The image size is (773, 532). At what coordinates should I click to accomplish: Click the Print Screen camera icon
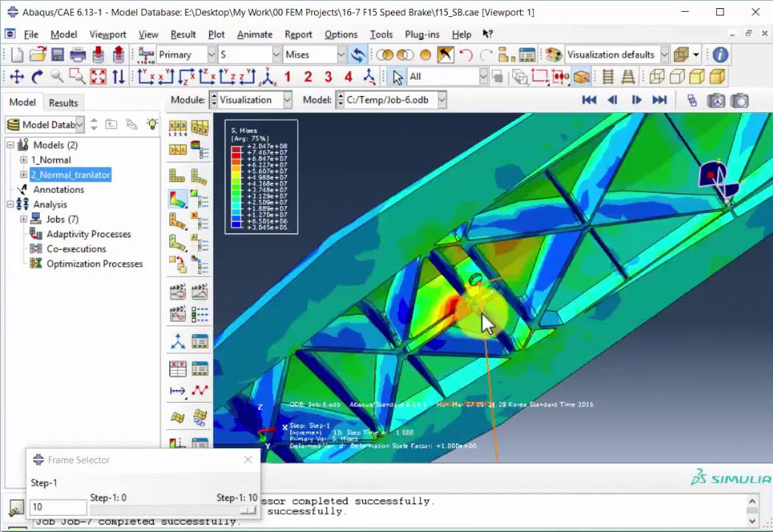pyautogui.click(x=740, y=100)
